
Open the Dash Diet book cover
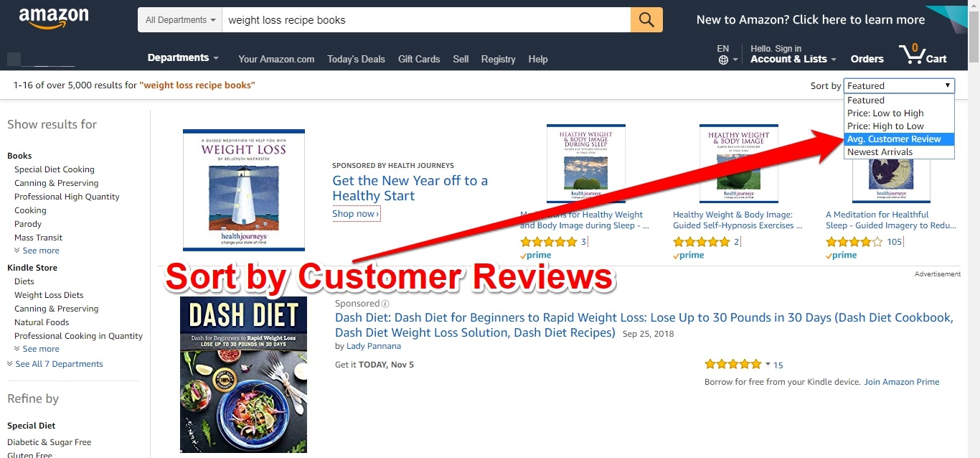coord(243,374)
